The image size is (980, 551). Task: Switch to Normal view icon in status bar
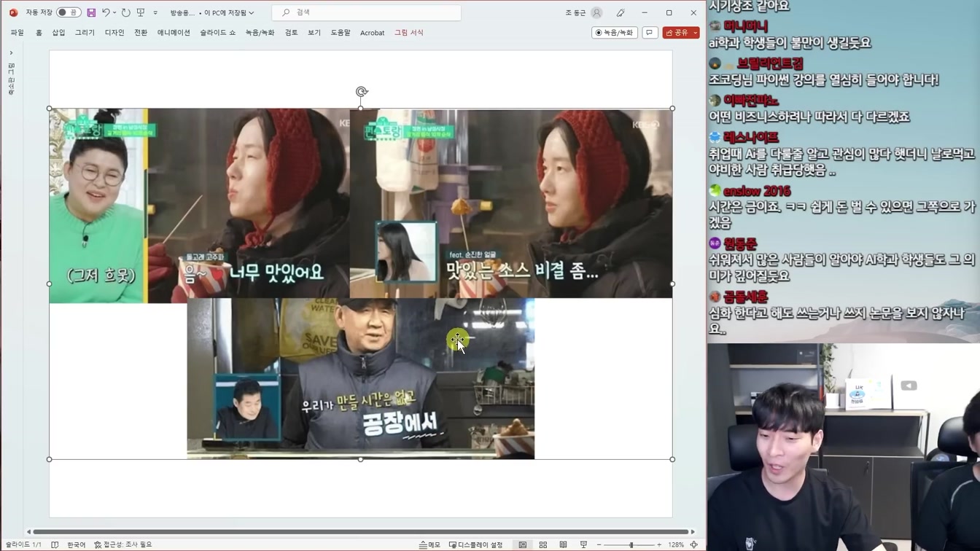pyautogui.click(x=523, y=544)
